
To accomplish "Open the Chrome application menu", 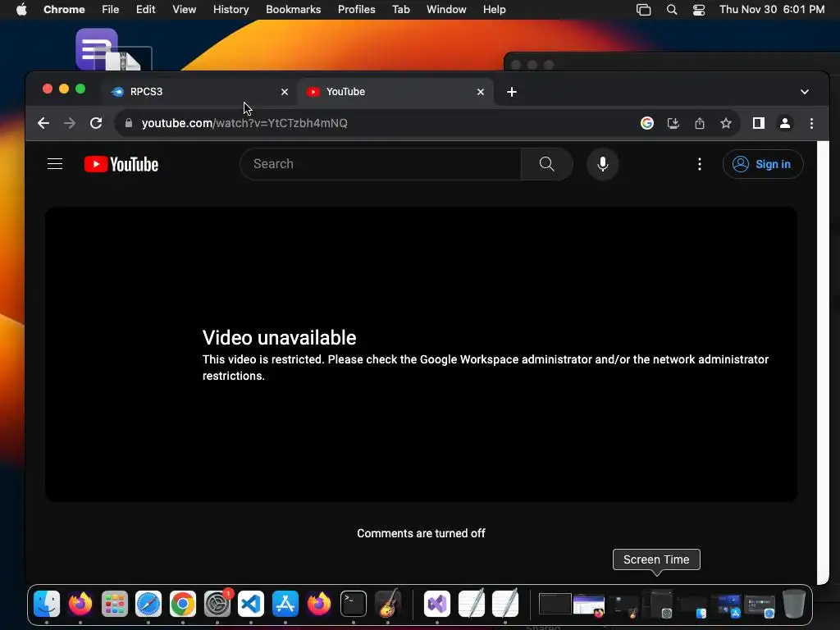I will [x=64, y=10].
